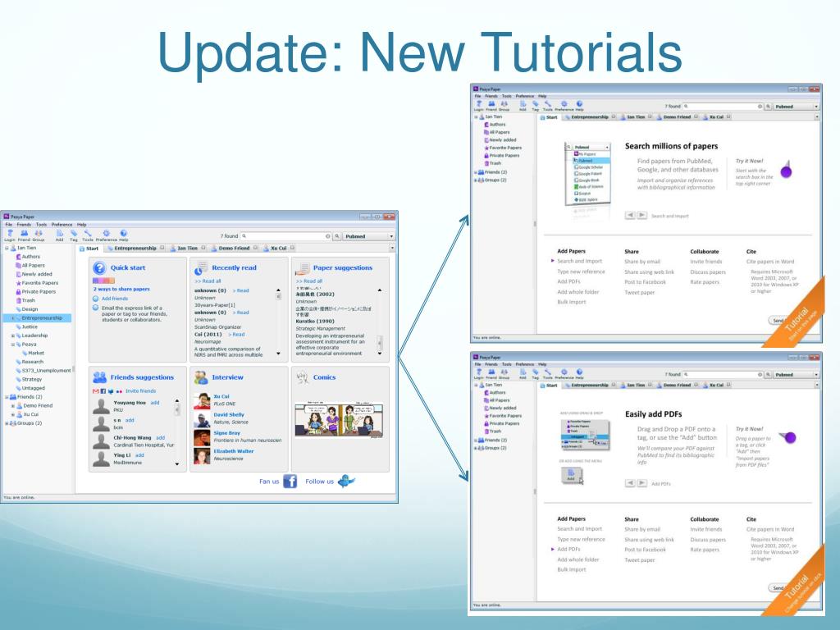Switch to Entrepreneurship tab in bottom-right window
840x630 pixels.
[589, 385]
